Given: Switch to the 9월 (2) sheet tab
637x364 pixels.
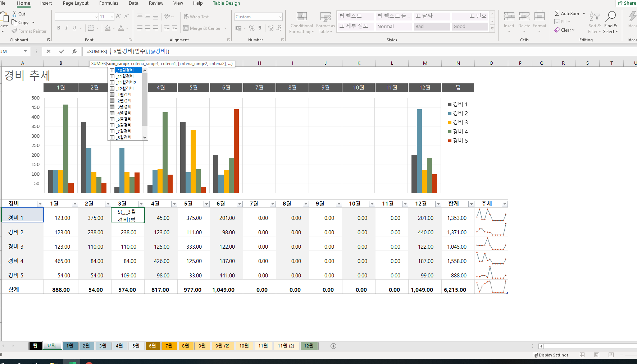Looking at the screenshot, I should pyautogui.click(x=222, y=346).
